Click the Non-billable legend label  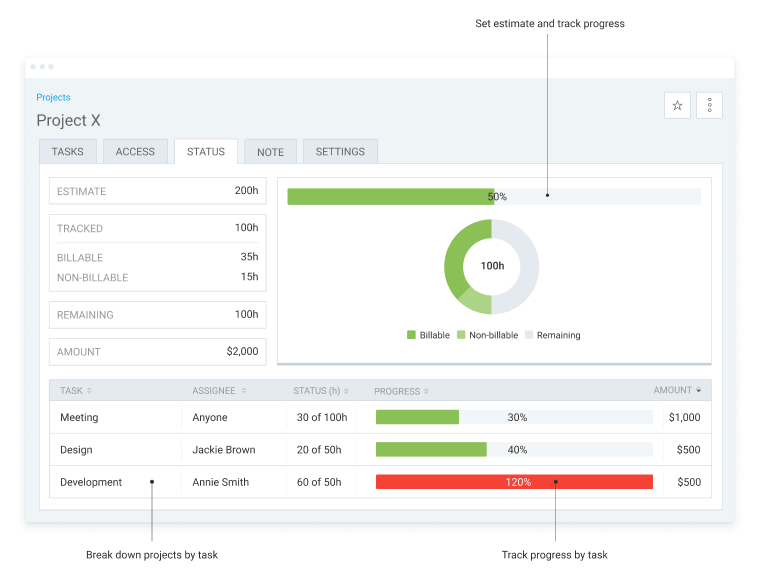[x=493, y=335]
